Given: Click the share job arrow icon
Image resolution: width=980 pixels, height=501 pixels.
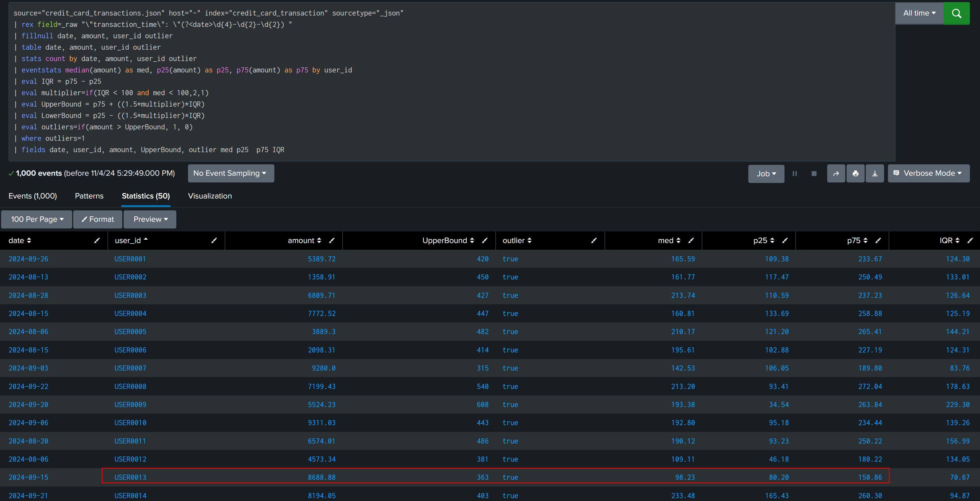Looking at the screenshot, I should tap(836, 174).
